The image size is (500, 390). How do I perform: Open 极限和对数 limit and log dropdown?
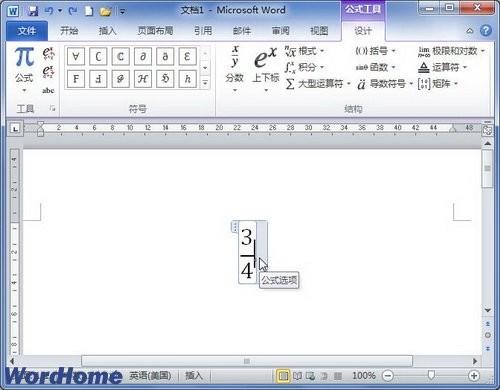point(451,51)
